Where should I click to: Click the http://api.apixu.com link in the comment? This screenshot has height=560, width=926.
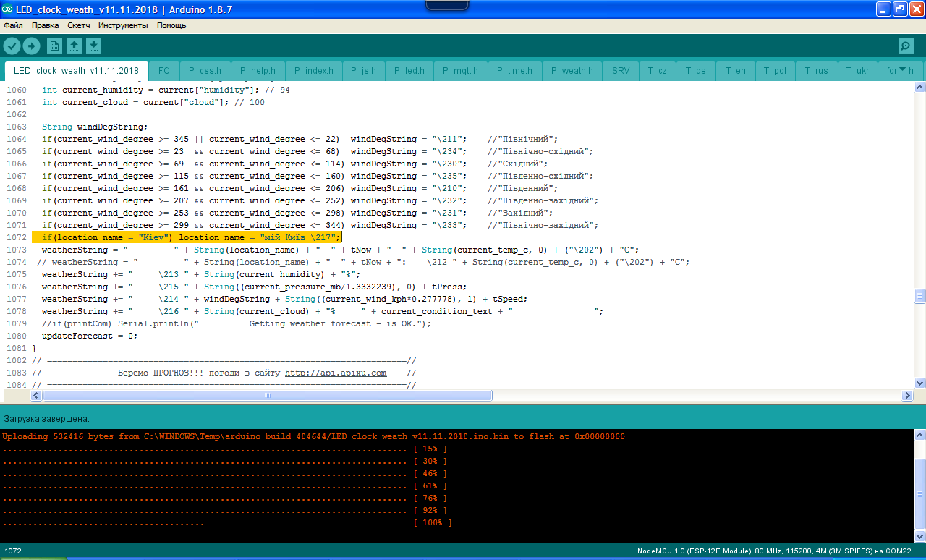(336, 373)
